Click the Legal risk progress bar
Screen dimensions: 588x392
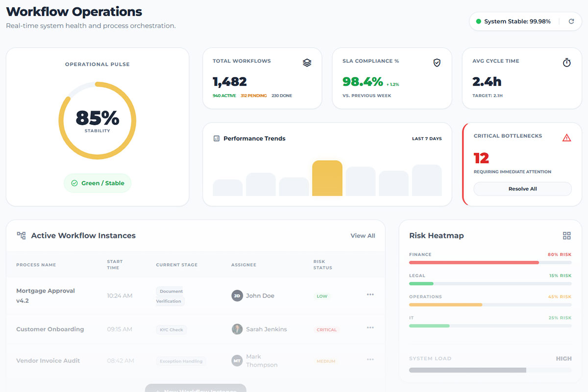(x=490, y=284)
